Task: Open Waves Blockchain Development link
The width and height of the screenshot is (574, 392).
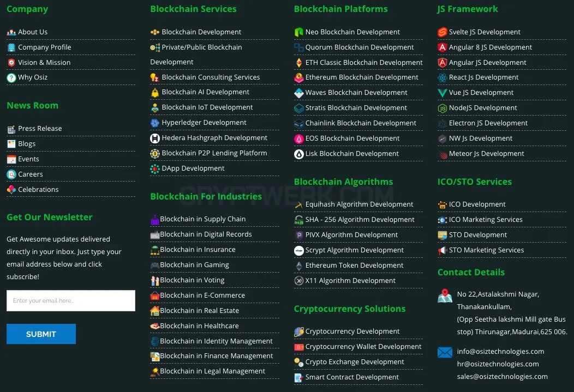Action: point(356,93)
